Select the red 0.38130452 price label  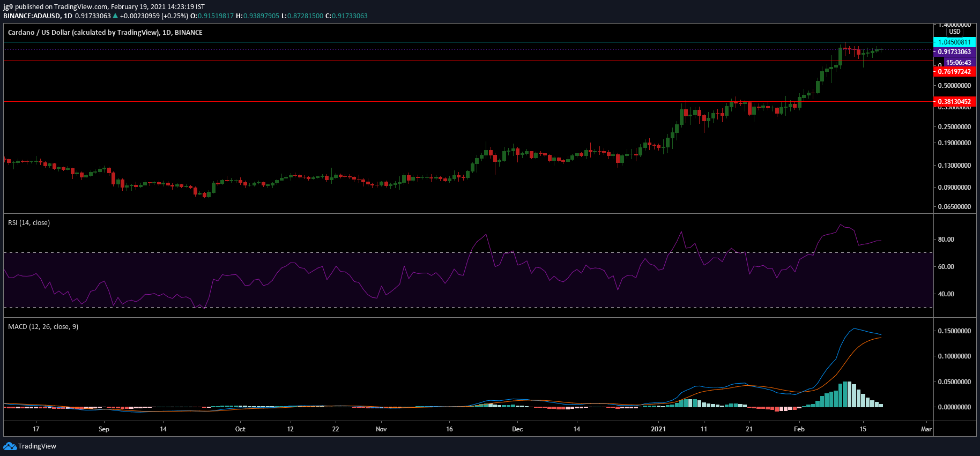pyautogui.click(x=954, y=102)
